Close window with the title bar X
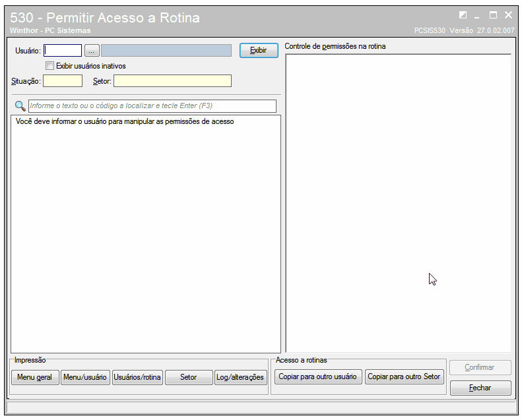522x420 pixels. tap(508, 15)
